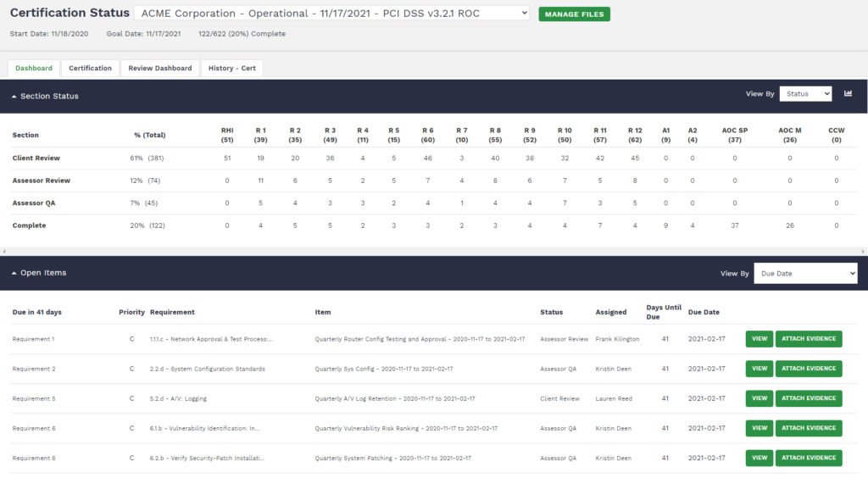Viewport: 868px width, 478px height.
Task: Click 2.2.d System Configuration Standards requirement
Action: (207, 369)
